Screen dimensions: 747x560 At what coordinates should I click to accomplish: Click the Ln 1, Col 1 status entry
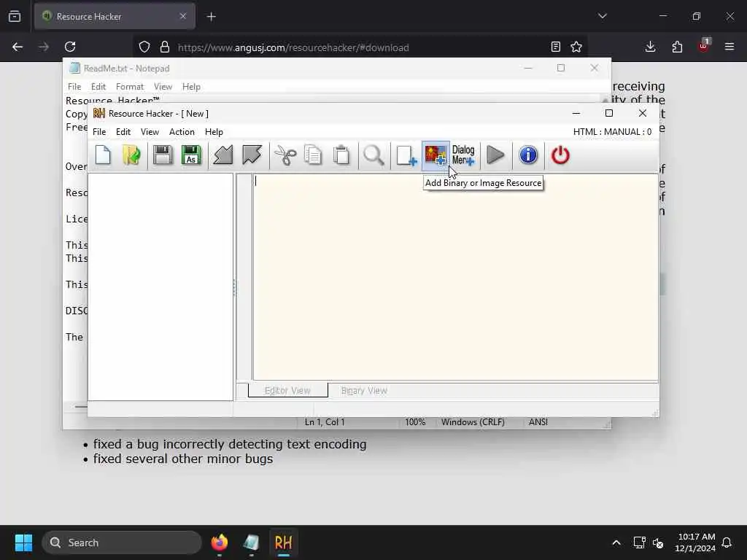(325, 422)
